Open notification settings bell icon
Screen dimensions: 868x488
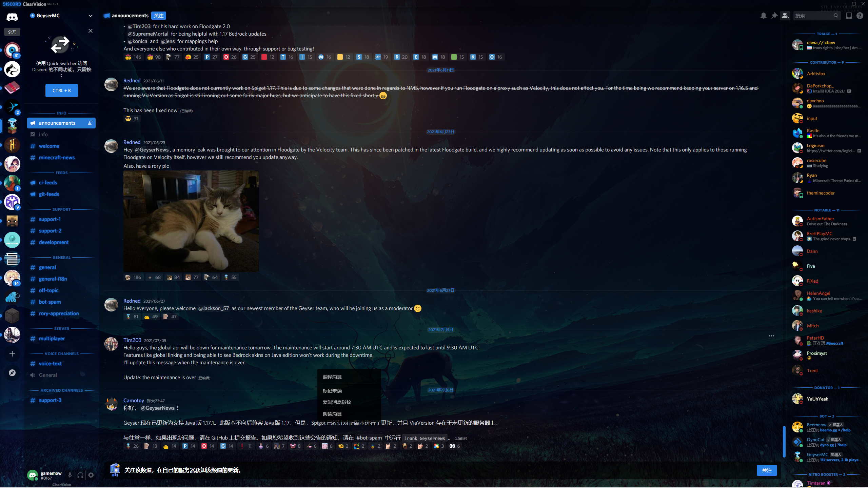coord(763,16)
